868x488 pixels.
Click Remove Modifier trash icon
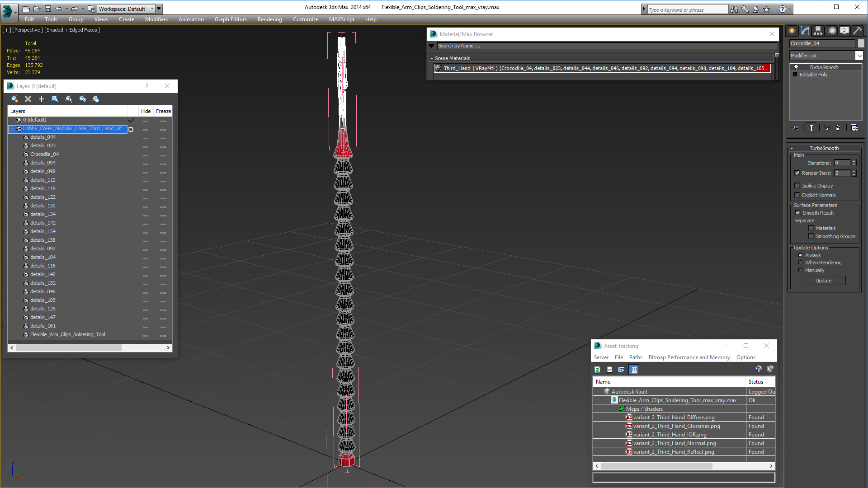point(838,128)
